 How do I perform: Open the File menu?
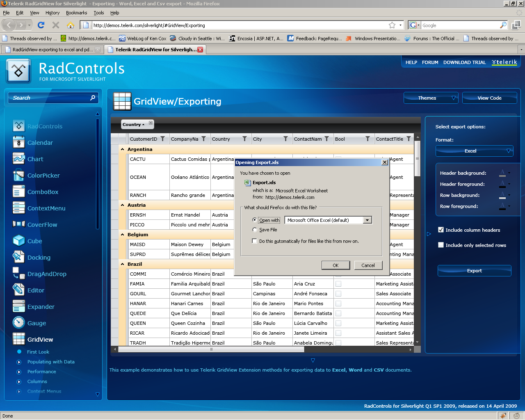click(x=6, y=13)
